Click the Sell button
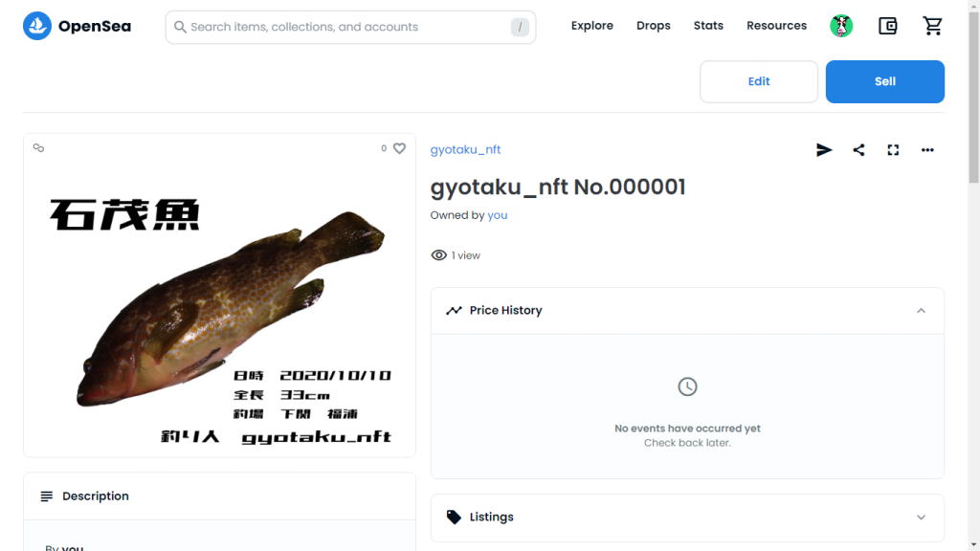 [885, 82]
